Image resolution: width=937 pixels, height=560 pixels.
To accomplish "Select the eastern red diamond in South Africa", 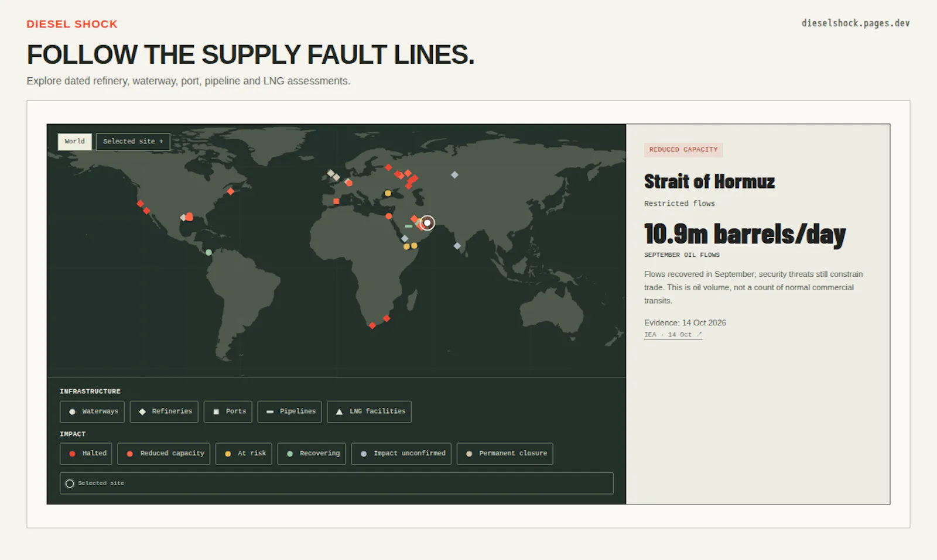I will point(387,318).
